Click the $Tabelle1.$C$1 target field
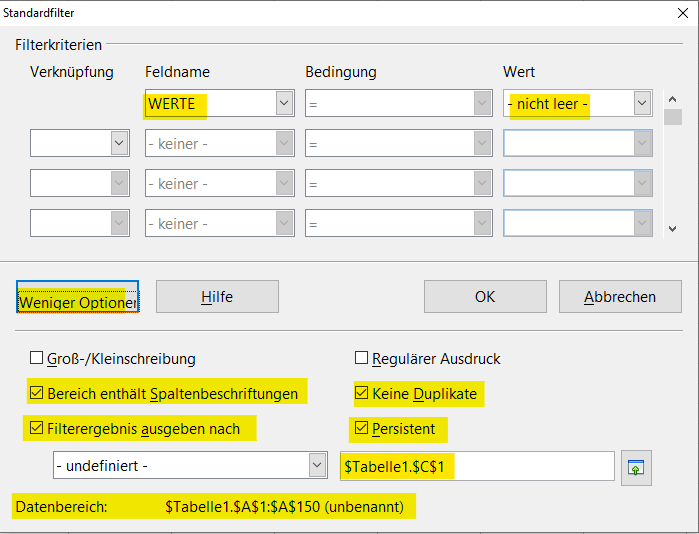The width and height of the screenshot is (699, 534). pos(477,466)
